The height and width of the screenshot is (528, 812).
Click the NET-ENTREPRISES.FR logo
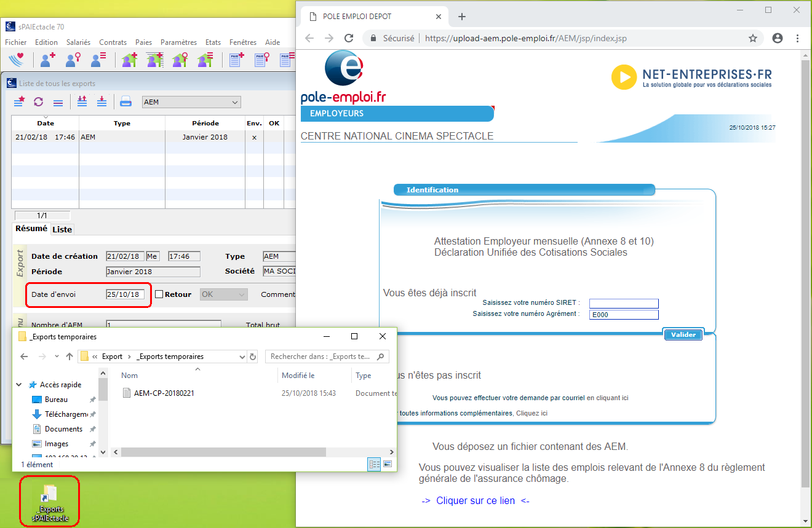(x=691, y=77)
